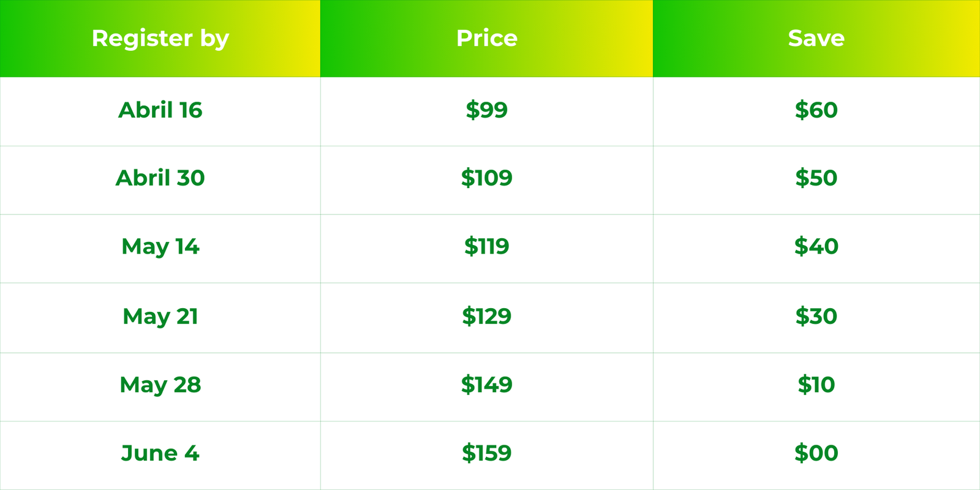Select the May 28 date cell

pos(160,387)
